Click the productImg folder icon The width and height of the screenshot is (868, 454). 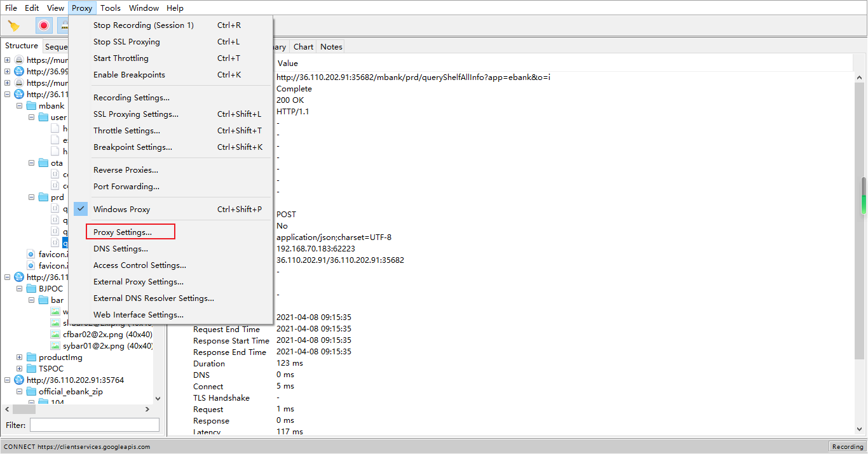pos(31,357)
